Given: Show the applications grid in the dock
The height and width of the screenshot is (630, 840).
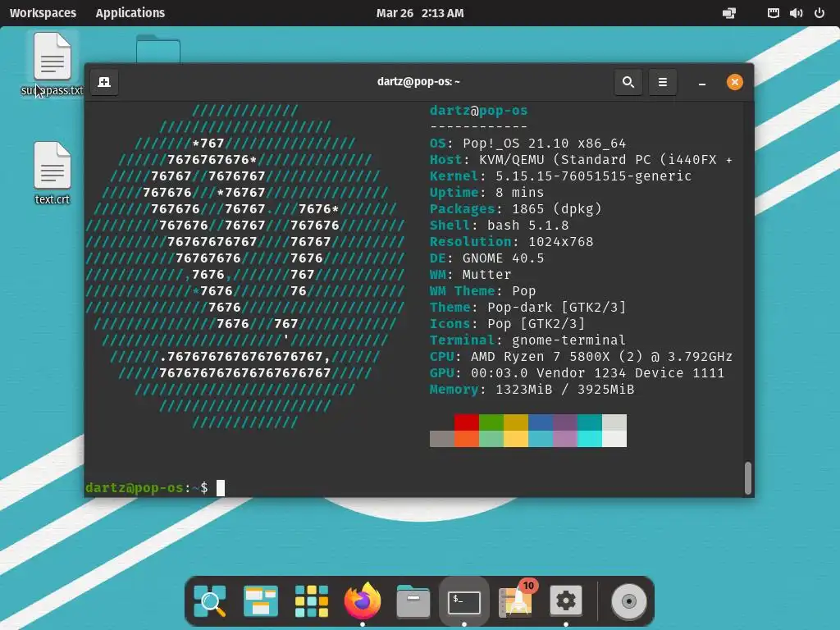Looking at the screenshot, I should 311,601.
